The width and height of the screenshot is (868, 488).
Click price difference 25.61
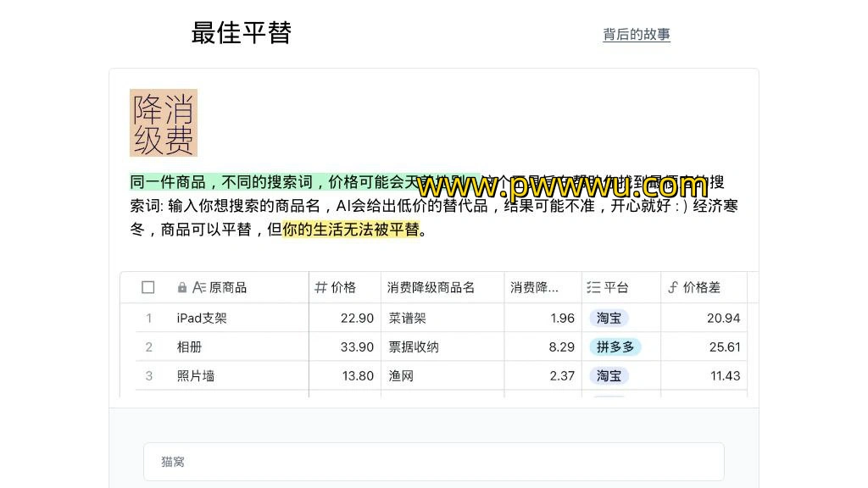coord(704,347)
